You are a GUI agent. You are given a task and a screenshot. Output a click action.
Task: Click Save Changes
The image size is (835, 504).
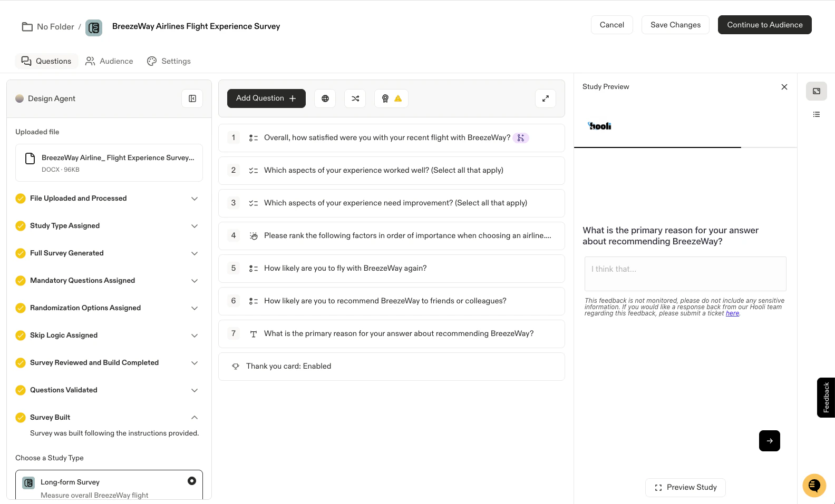coord(675,25)
